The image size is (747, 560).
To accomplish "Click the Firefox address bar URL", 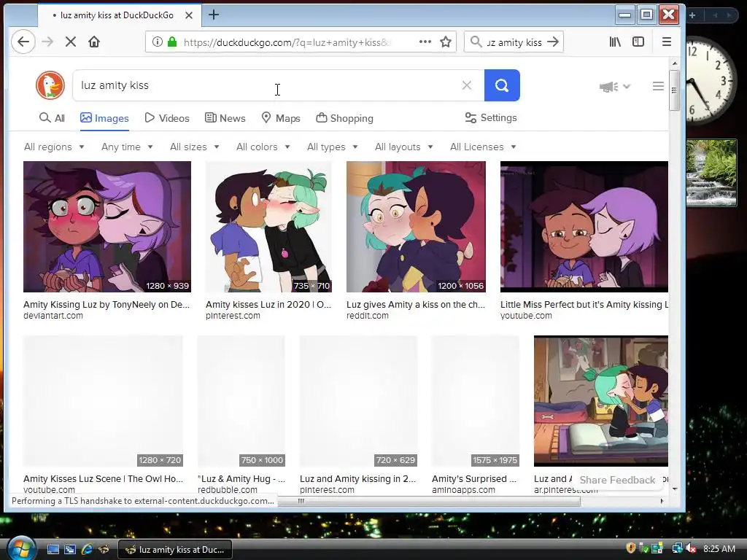I will coord(286,42).
